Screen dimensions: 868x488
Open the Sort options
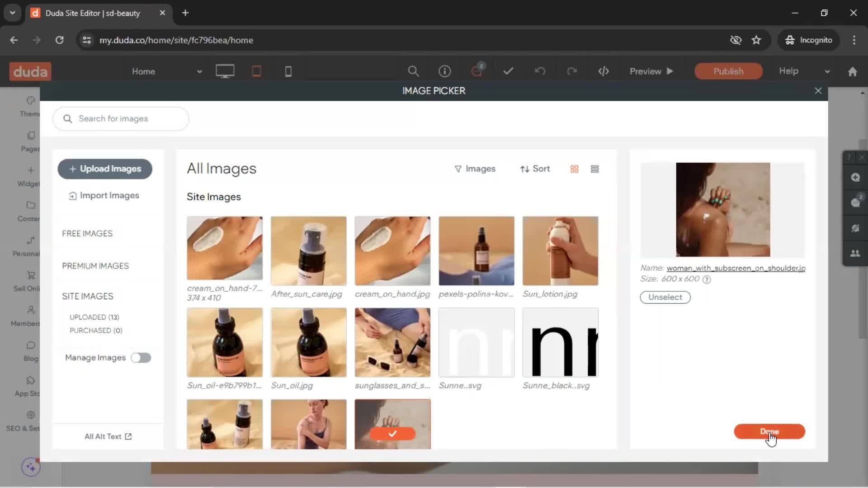coord(535,169)
